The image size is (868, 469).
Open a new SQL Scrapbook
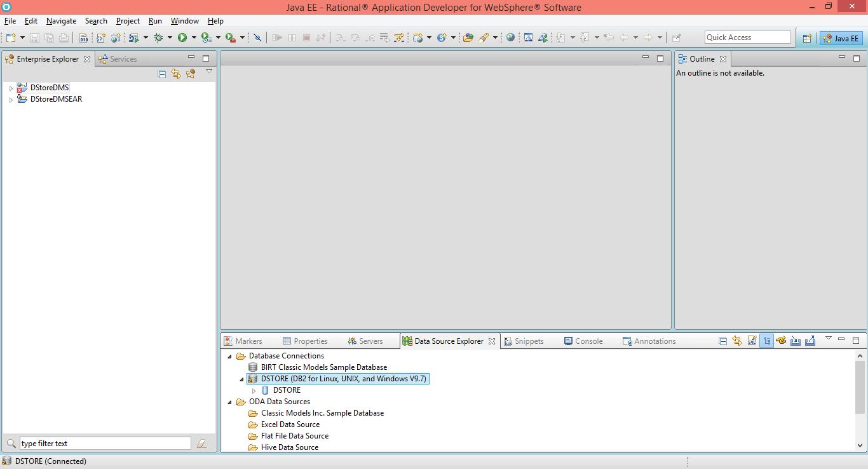(x=752, y=341)
